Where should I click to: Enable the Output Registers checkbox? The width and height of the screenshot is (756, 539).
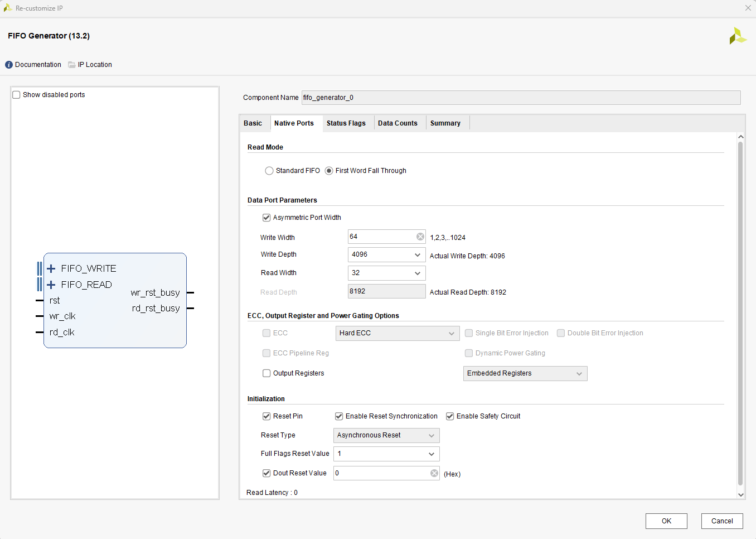(x=266, y=373)
